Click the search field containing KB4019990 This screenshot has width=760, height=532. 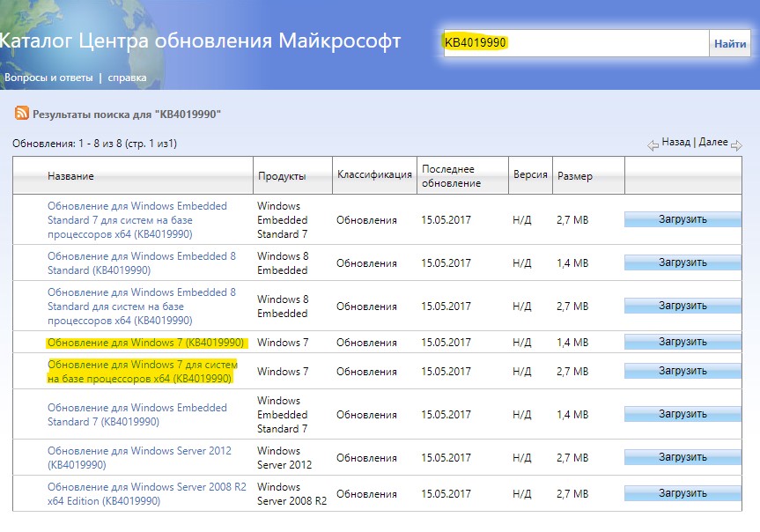click(576, 43)
